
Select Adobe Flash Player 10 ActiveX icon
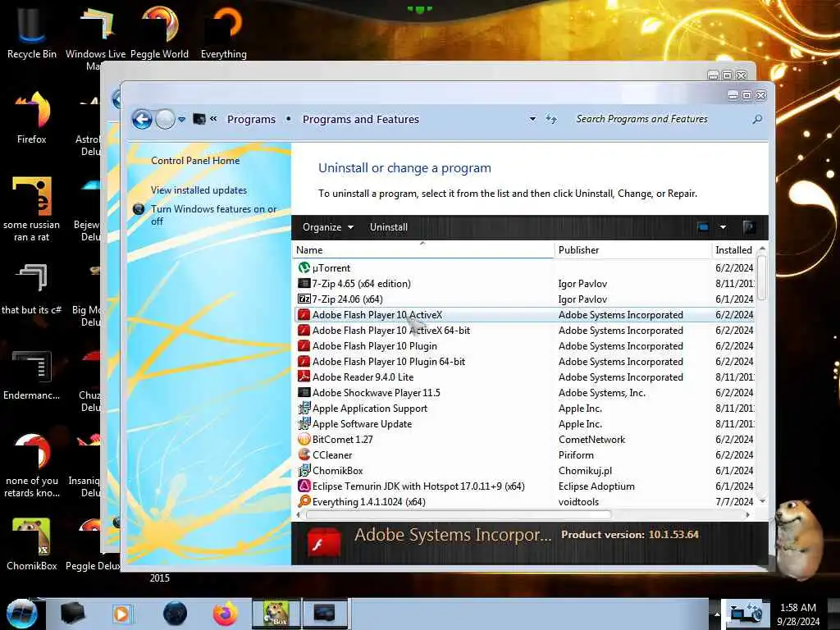tap(304, 314)
